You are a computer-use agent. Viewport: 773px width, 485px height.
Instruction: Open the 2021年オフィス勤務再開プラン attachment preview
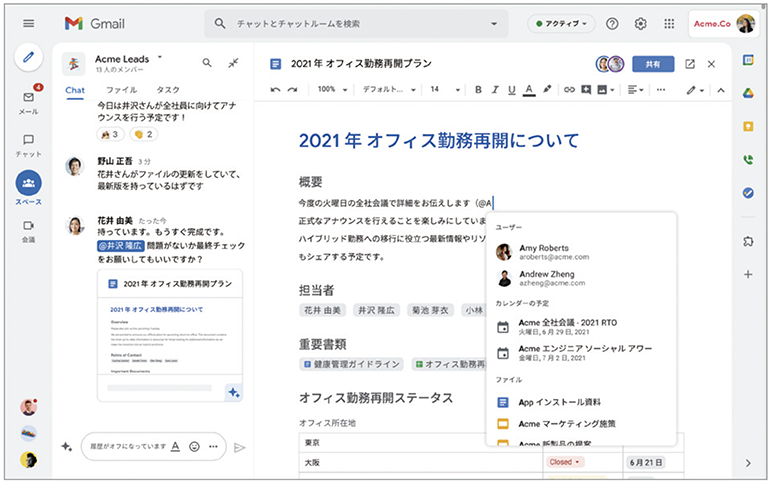(x=170, y=335)
